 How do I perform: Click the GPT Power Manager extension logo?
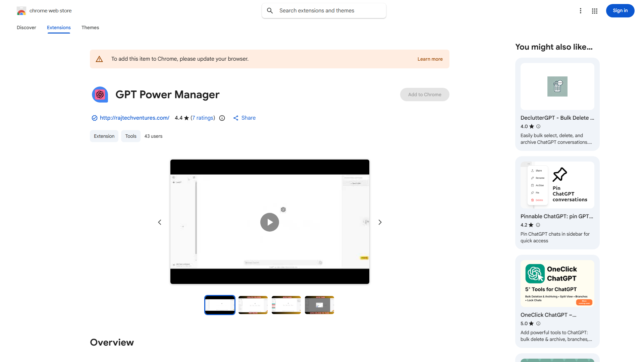point(100,95)
